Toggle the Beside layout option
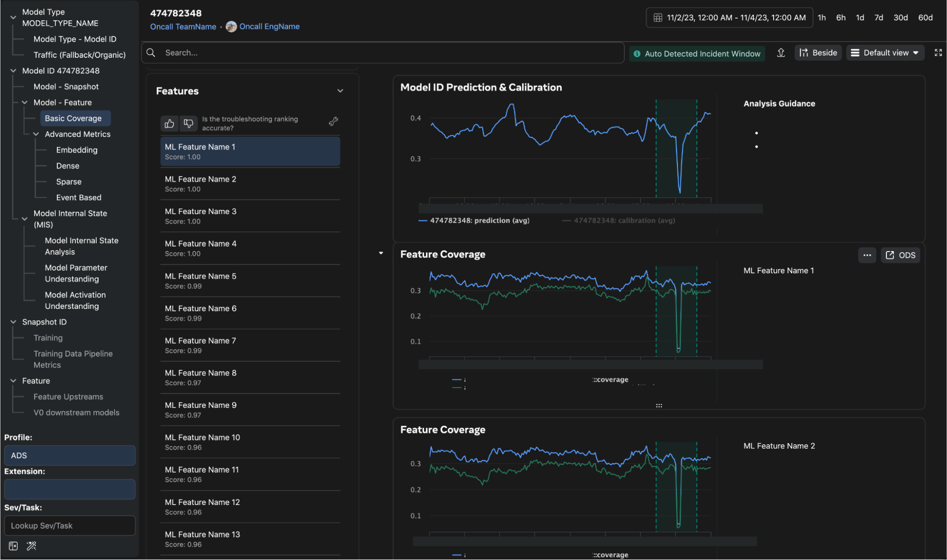947x560 pixels. [818, 53]
